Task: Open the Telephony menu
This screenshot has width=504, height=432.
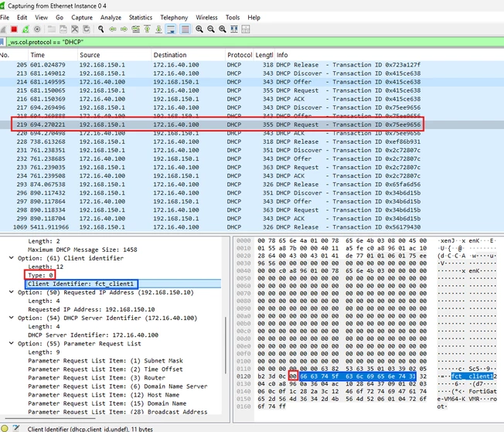Action: pos(174,18)
